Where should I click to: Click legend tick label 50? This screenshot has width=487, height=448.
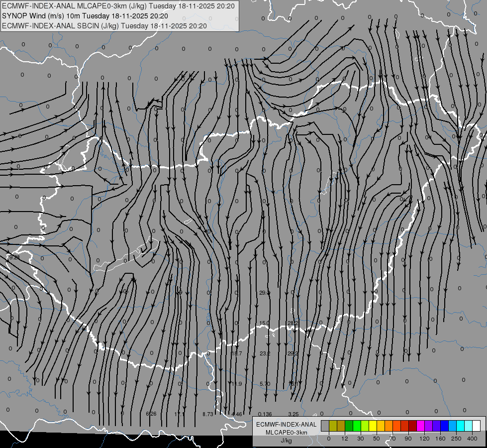click(x=377, y=439)
